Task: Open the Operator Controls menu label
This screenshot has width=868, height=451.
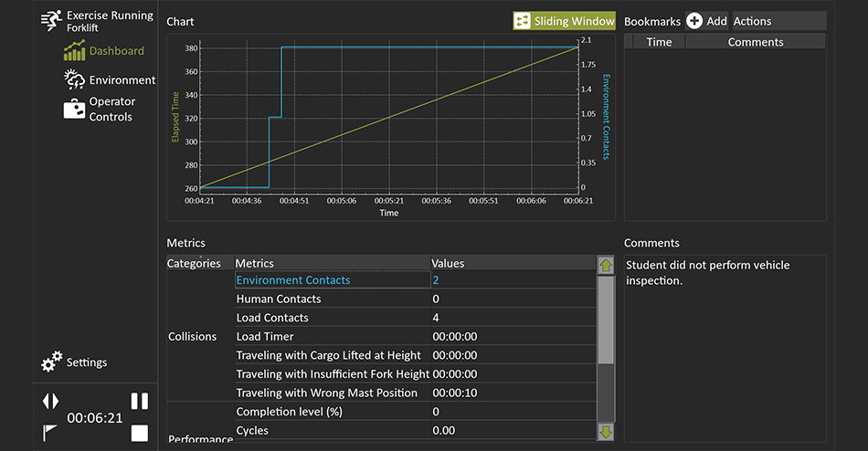Action: [111, 109]
